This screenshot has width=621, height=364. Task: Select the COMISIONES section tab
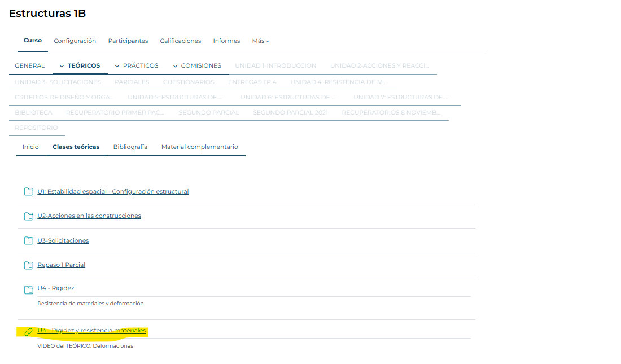coord(201,66)
